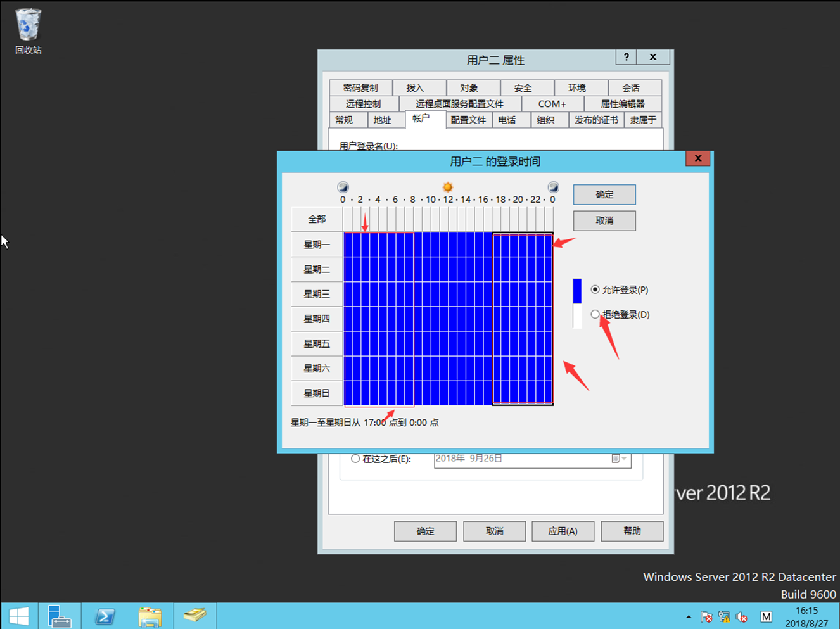Open File Explorer from taskbar
Screen dimensions: 840x629
(150, 616)
